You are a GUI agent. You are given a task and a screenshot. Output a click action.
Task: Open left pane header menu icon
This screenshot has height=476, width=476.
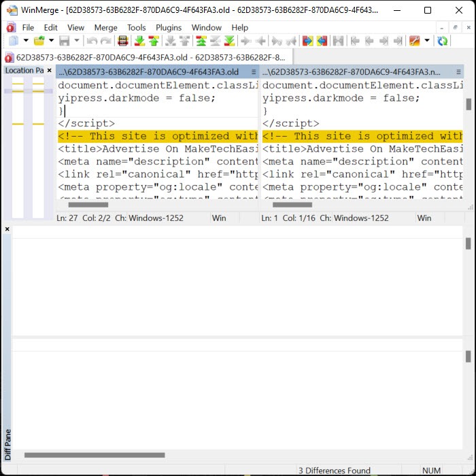coord(254,72)
